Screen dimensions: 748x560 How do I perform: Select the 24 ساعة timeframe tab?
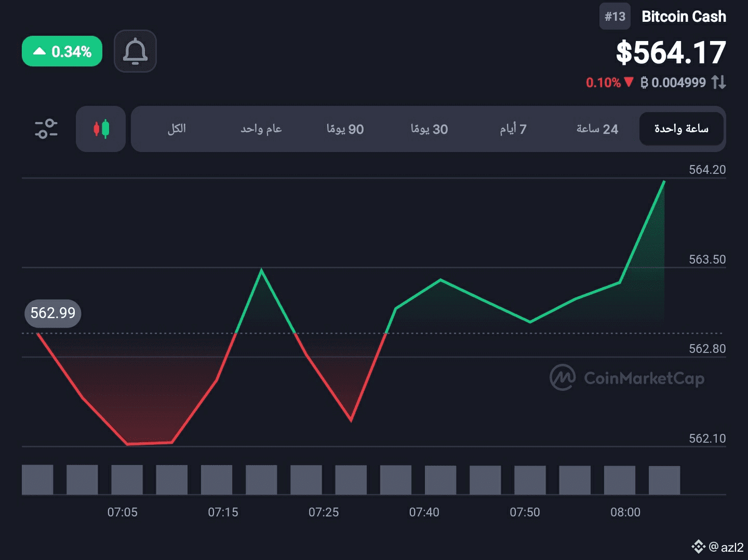(x=597, y=129)
